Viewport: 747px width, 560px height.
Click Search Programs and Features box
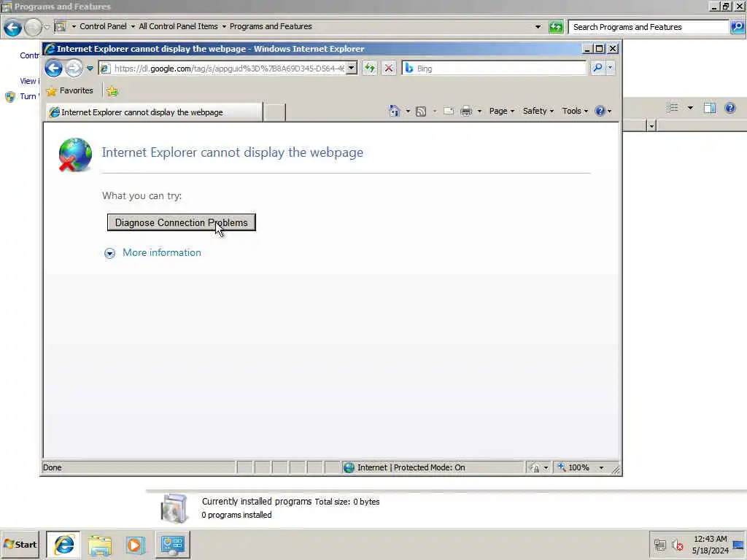[x=649, y=27]
